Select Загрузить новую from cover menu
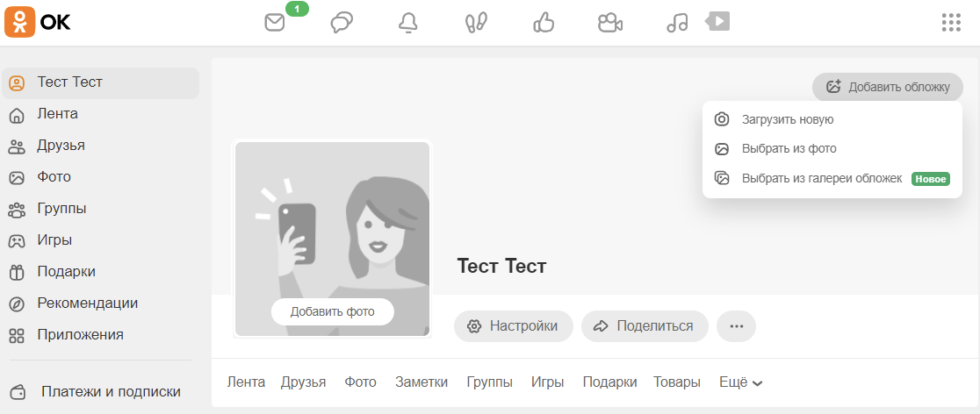Image resolution: width=980 pixels, height=414 pixels. [787, 119]
